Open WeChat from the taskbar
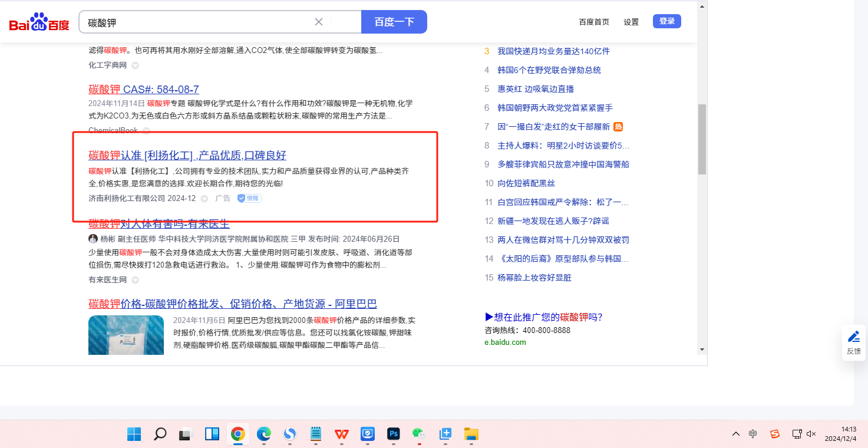Image resolution: width=868 pixels, height=448 pixels. 419,434
